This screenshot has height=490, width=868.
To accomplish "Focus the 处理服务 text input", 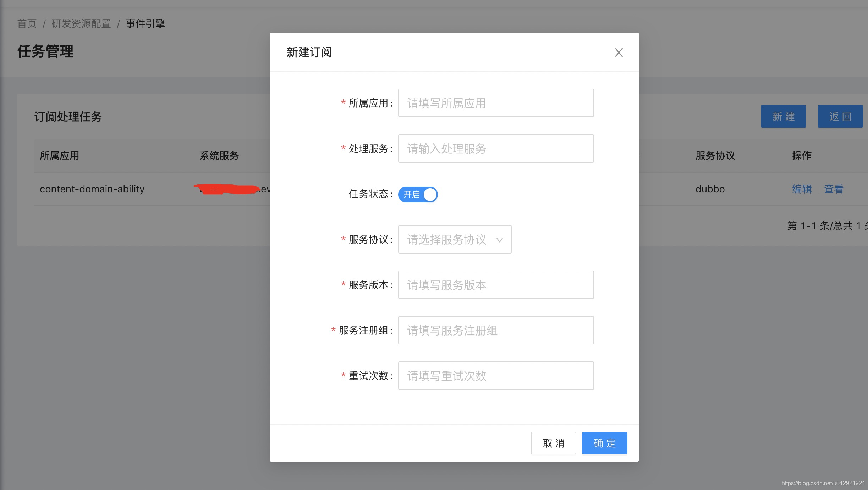I will pos(496,149).
